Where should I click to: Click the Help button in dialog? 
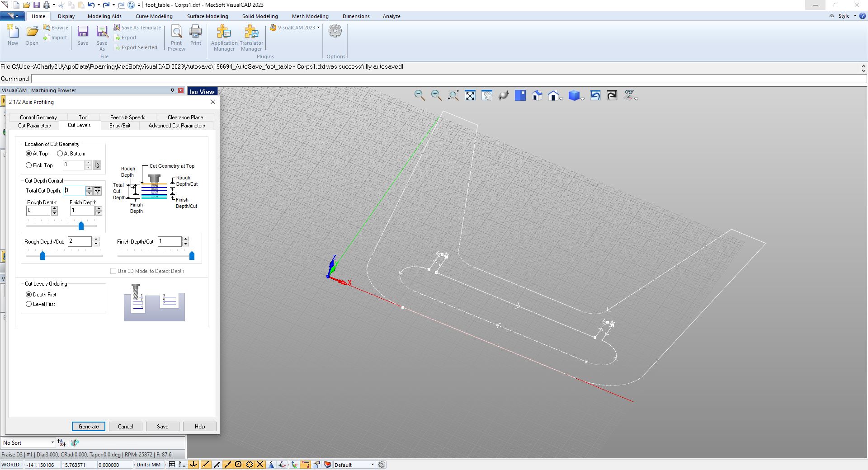click(200, 427)
